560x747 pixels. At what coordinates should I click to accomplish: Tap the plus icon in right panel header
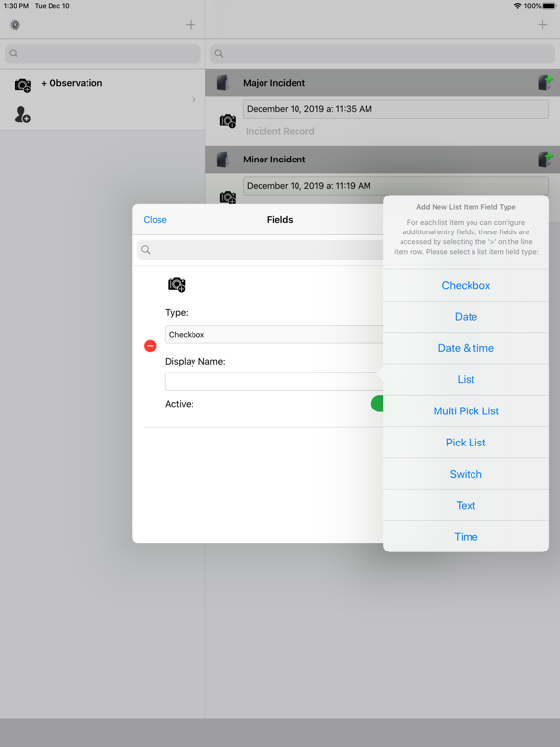pyautogui.click(x=542, y=24)
